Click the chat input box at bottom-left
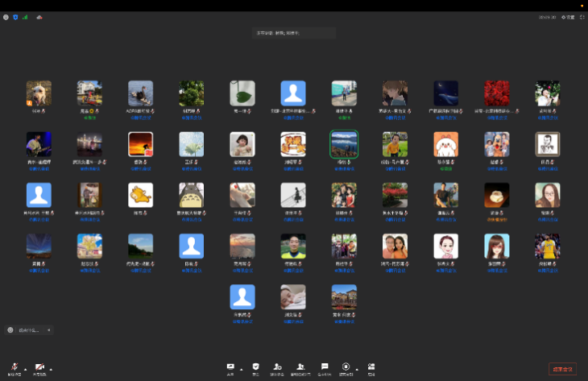Viewport: 588px width, 381px height. click(x=29, y=330)
